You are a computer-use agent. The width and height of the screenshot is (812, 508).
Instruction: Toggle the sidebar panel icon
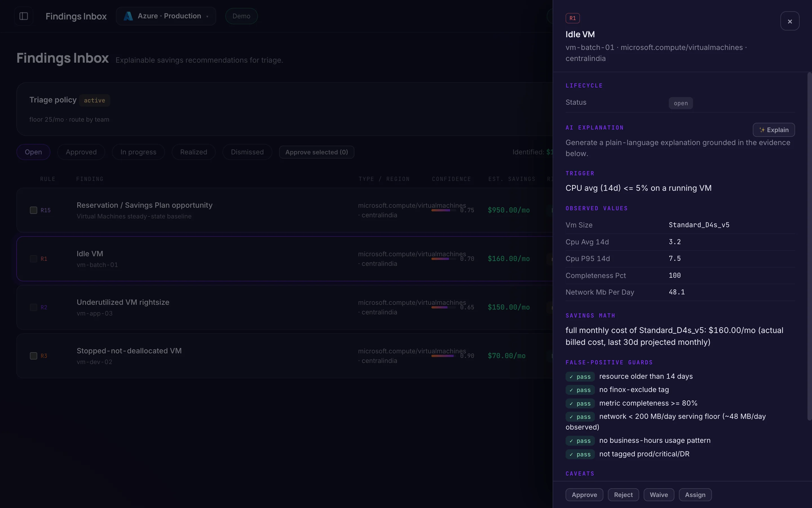click(x=23, y=16)
